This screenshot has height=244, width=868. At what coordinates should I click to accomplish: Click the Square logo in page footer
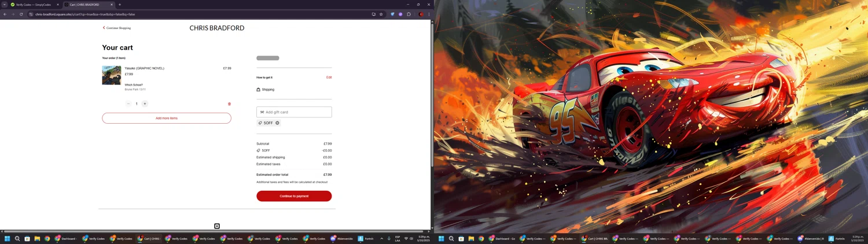click(x=217, y=226)
